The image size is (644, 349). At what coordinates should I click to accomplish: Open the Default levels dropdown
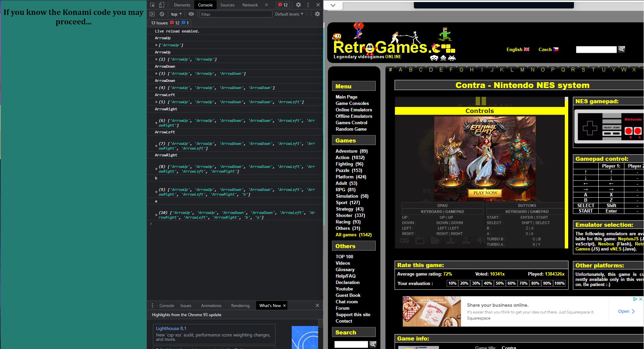(289, 14)
